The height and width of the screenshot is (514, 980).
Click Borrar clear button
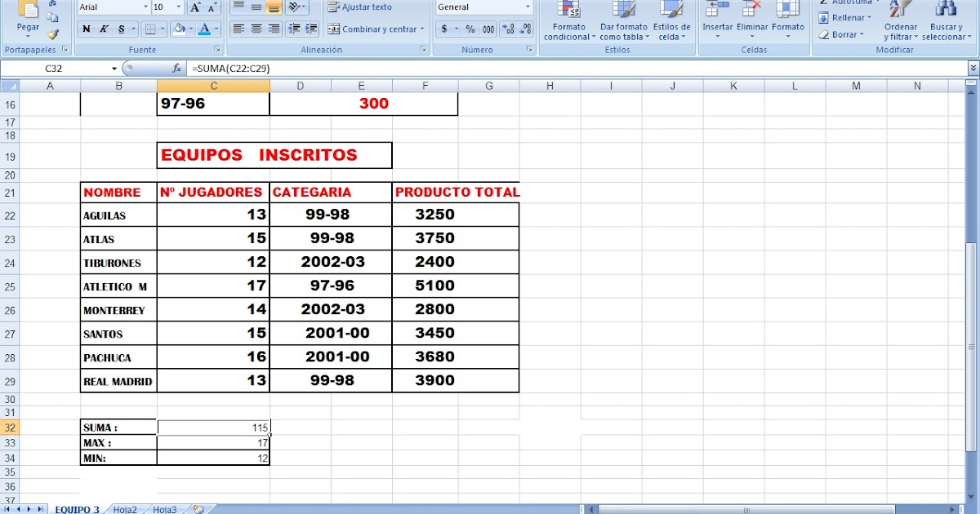(x=841, y=35)
